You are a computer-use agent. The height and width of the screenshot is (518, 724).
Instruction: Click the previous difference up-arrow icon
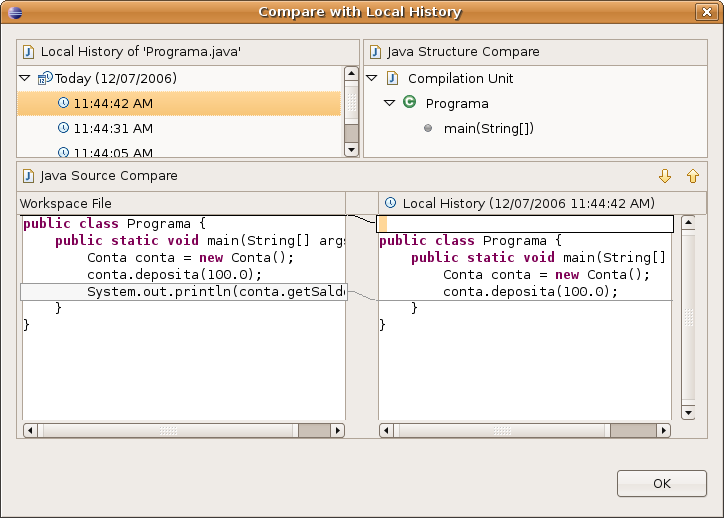click(x=692, y=176)
